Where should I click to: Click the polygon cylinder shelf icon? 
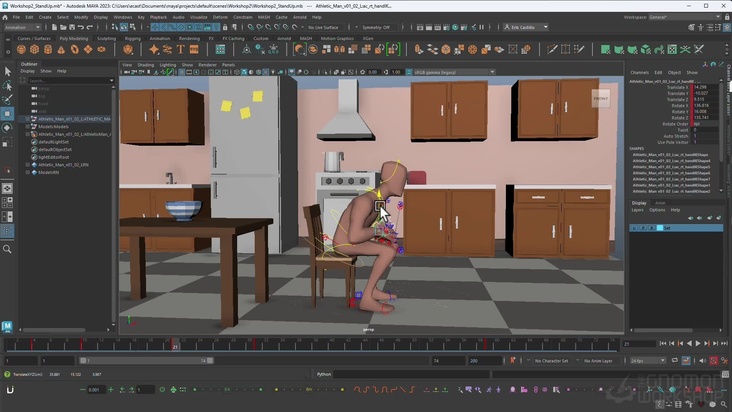click(x=50, y=49)
